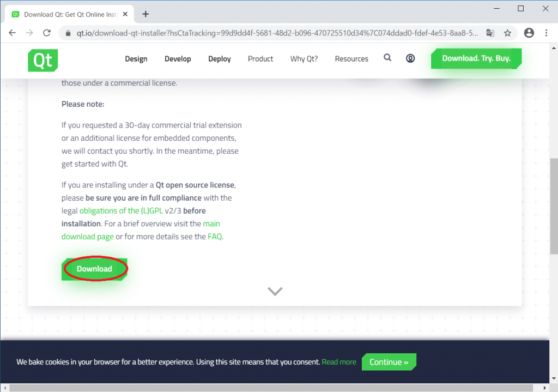Click Read more about cookies
Viewport: 558px width, 392px height.
coord(339,361)
